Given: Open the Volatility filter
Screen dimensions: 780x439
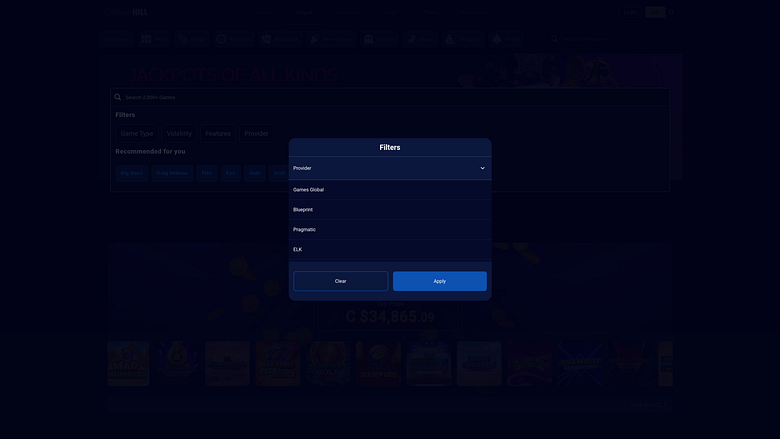Looking at the screenshot, I should tap(179, 133).
